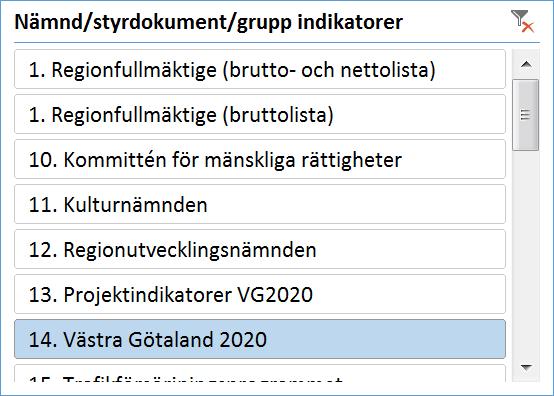Click the red X on the filter funnel
The height and width of the screenshot is (396, 554).
point(528,27)
